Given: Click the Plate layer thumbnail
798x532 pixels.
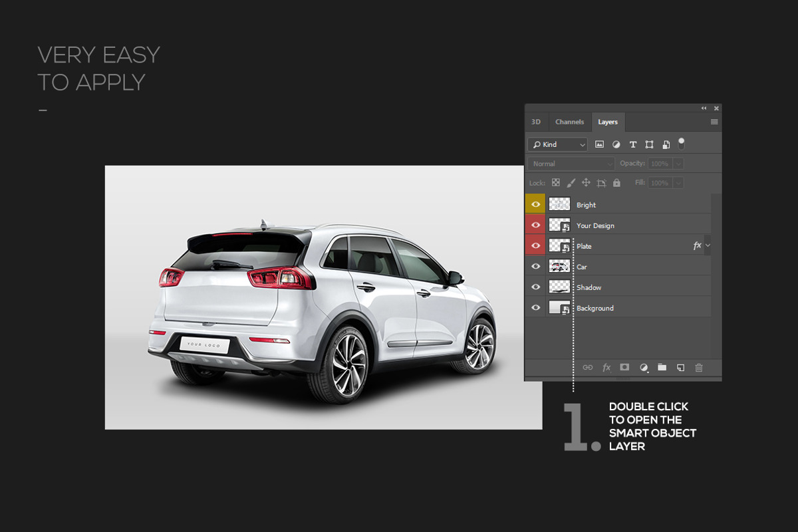Looking at the screenshot, I should [x=559, y=245].
